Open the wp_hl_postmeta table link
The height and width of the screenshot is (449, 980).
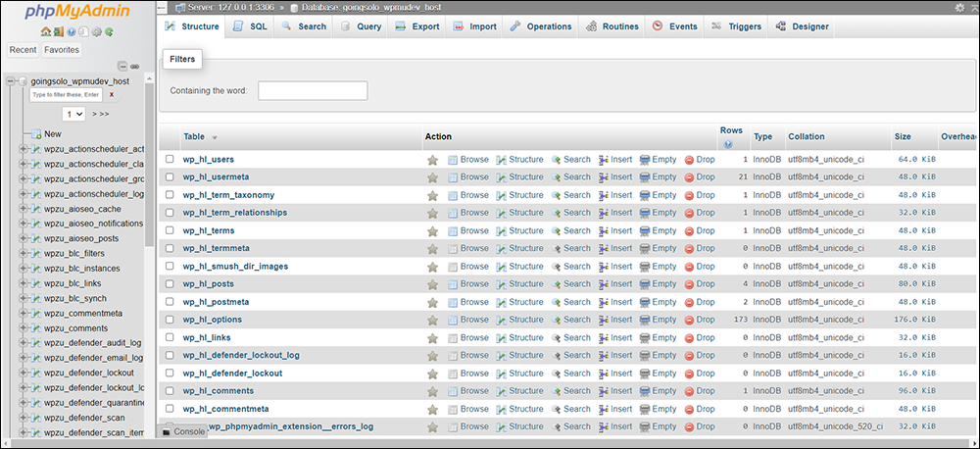(216, 302)
